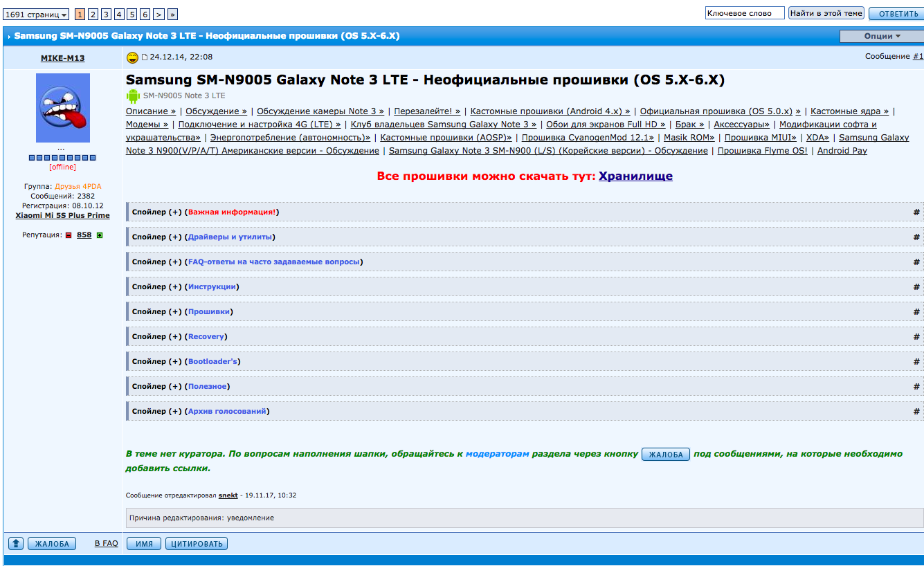Viewport: 924px width, 566px height.
Task: Click the green Android robot icon
Action: click(133, 95)
